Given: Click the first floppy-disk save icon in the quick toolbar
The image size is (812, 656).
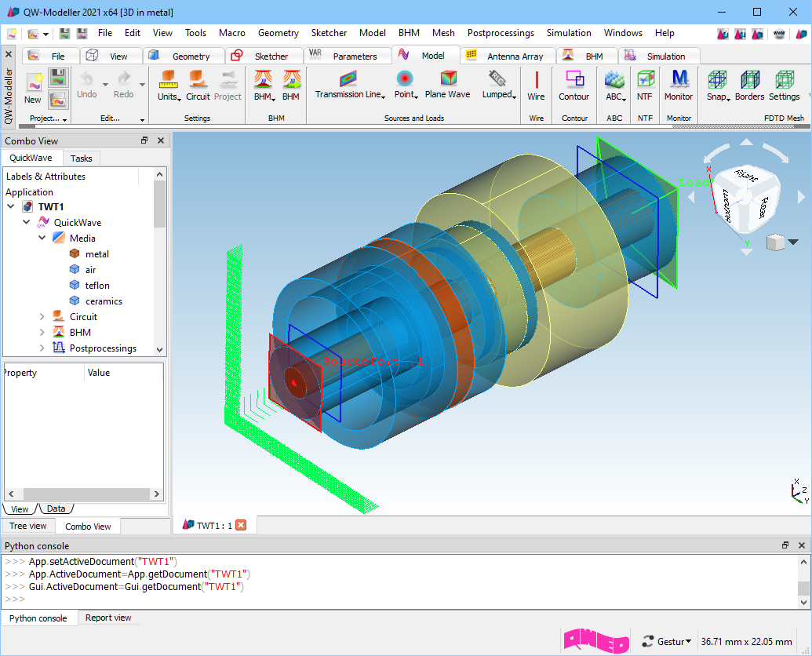Looking at the screenshot, I should point(65,34).
